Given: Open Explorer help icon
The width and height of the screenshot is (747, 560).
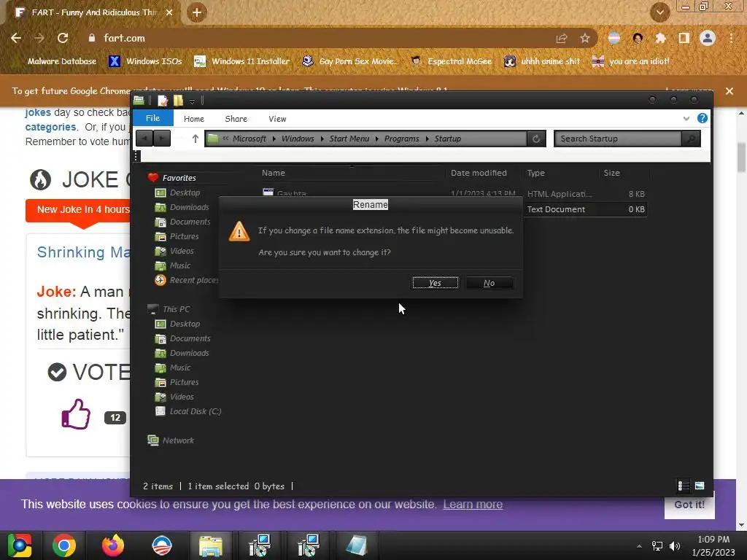Looking at the screenshot, I should 703,118.
